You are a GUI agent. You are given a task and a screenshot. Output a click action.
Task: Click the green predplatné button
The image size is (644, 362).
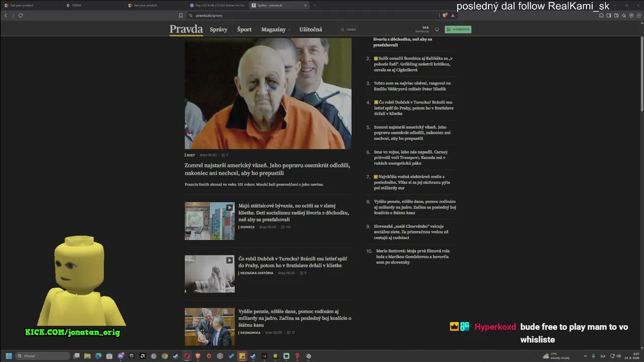pos(458,29)
